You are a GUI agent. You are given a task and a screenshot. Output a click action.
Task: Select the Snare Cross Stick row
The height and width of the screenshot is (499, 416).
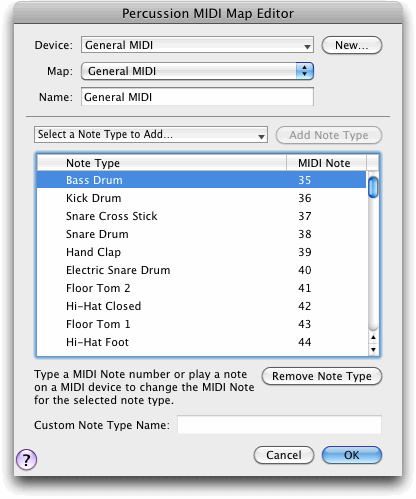pos(201,216)
